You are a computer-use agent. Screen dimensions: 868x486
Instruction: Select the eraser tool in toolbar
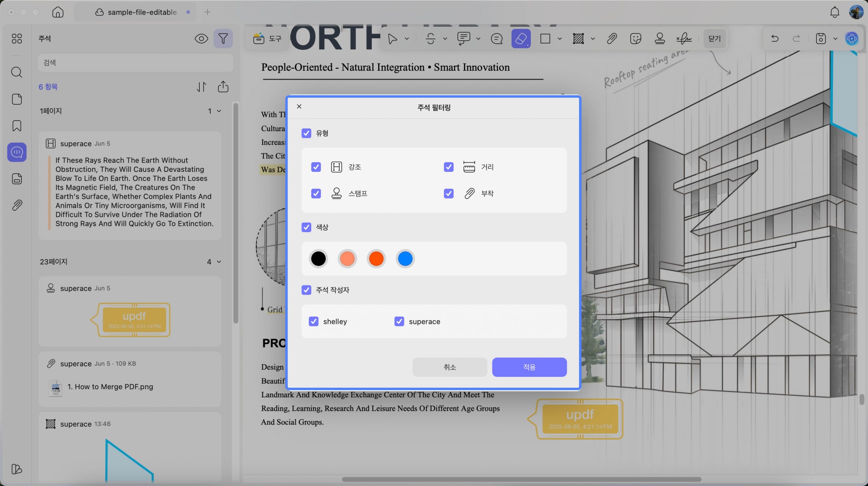[x=521, y=39]
